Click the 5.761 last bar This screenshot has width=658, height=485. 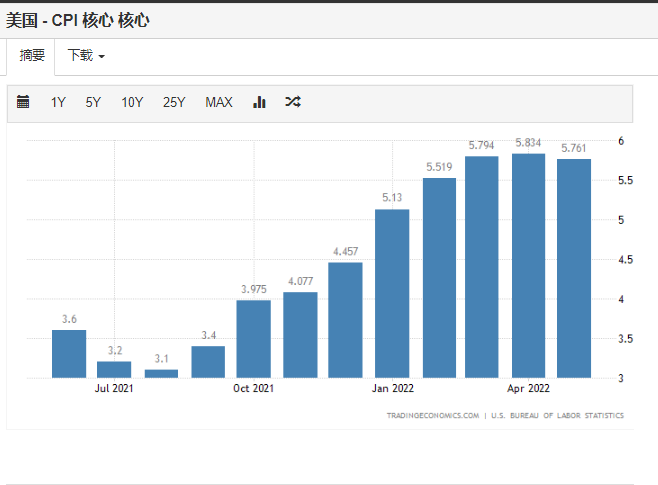[574, 269]
